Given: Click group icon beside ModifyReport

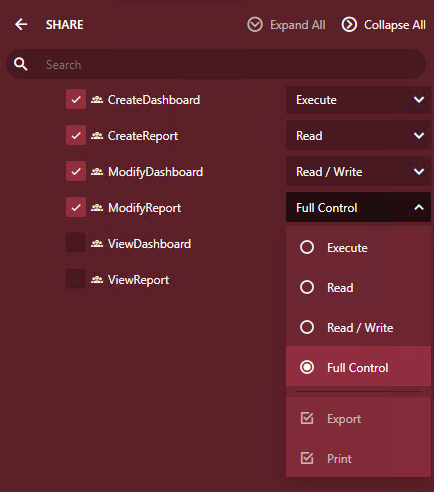Looking at the screenshot, I should 97,208.
